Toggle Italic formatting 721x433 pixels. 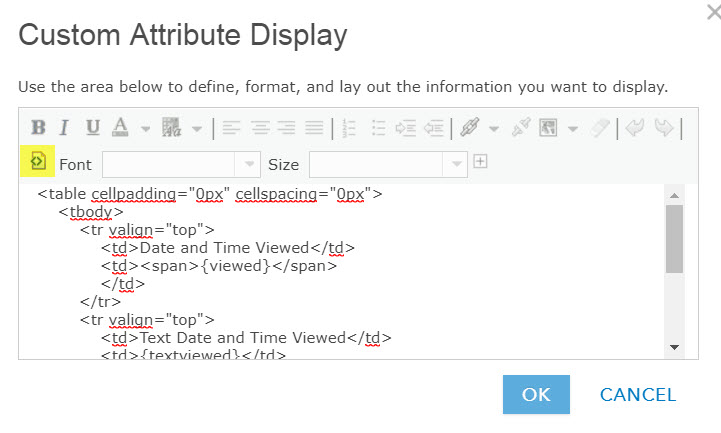(64, 127)
